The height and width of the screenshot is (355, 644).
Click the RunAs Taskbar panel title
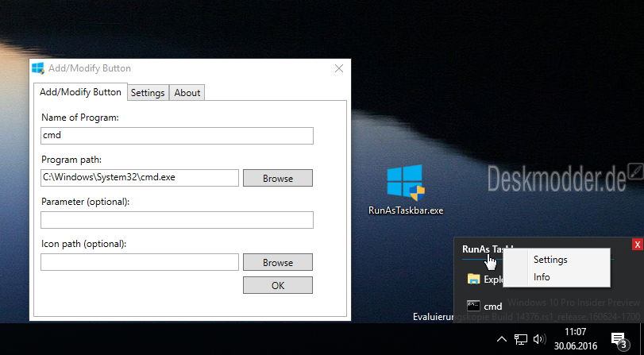tap(488, 249)
